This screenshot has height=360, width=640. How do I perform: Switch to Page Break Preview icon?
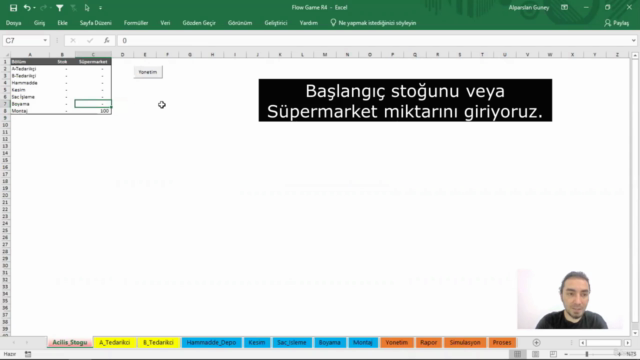coord(553,354)
